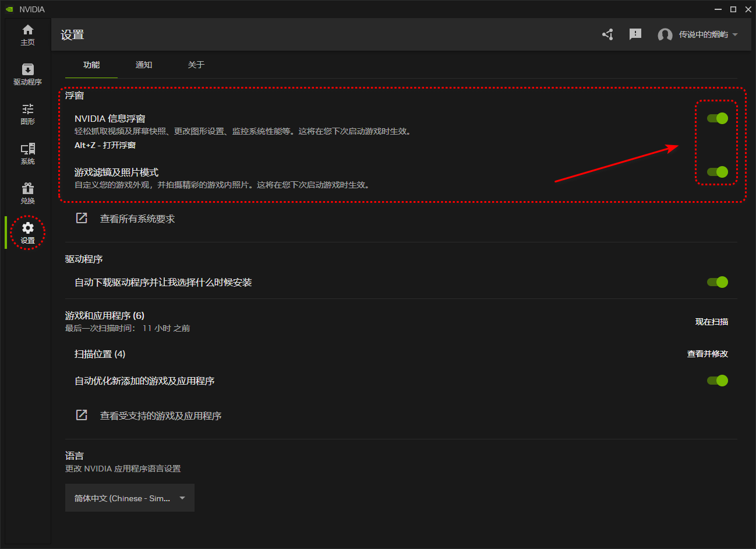Toggle the NVIDIA 信息浮窗 switch
Viewport: 756px width, 549px height.
718,118
